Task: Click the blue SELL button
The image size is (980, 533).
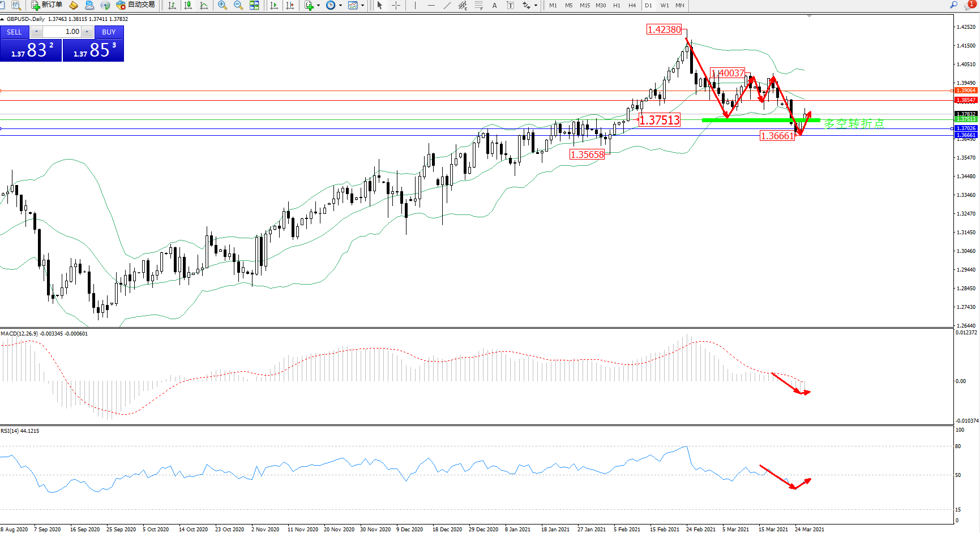Action: 14,32
